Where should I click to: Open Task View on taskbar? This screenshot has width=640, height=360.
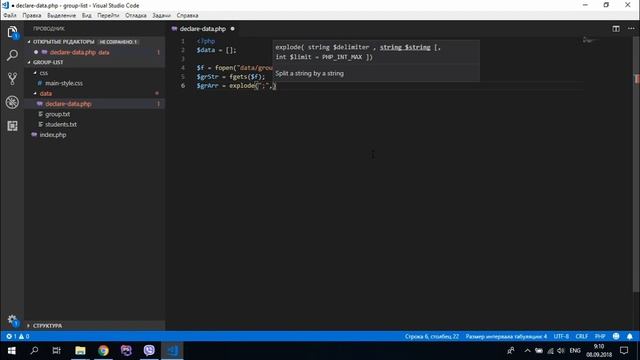[57, 351]
